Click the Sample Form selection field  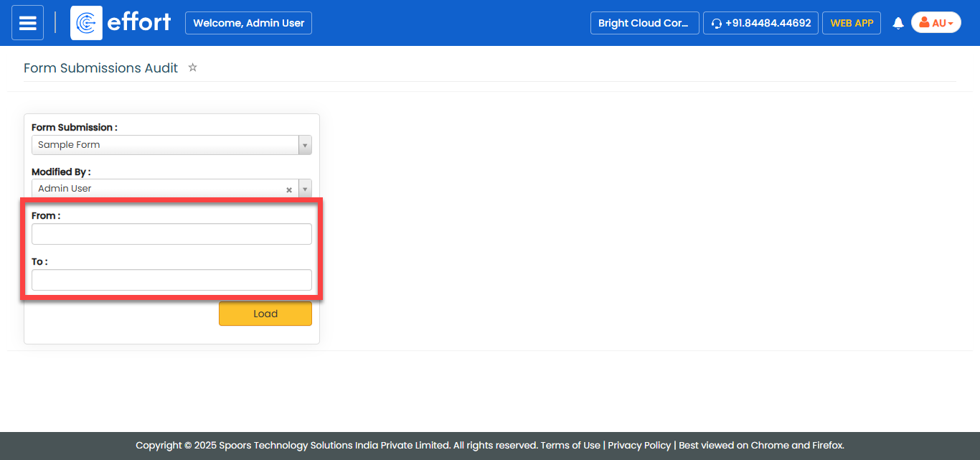click(165, 145)
